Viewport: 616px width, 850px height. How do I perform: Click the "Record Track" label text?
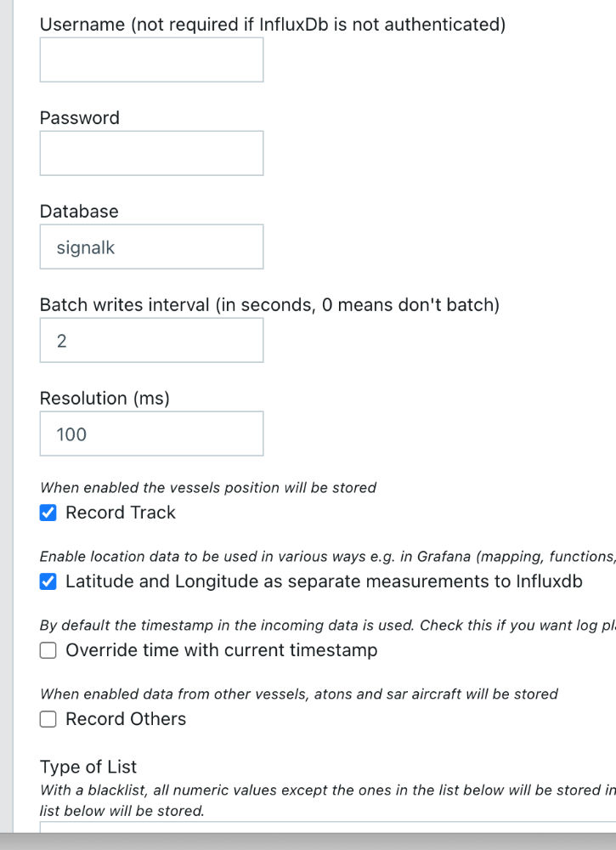click(x=121, y=513)
